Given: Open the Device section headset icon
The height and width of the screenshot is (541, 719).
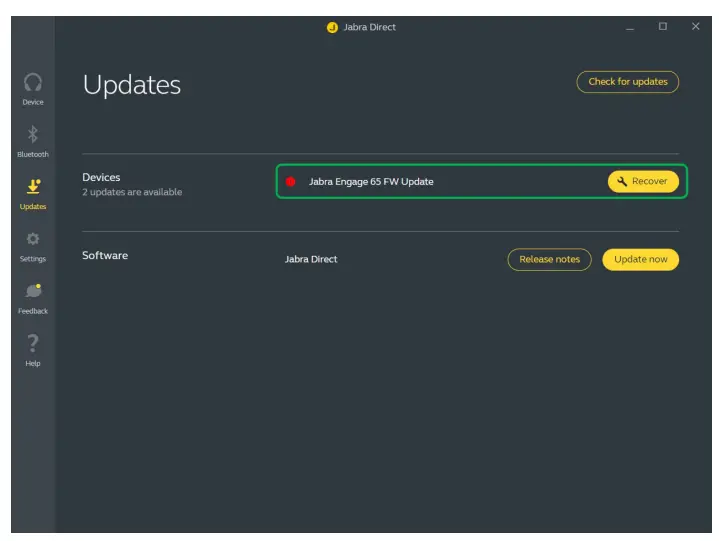Looking at the screenshot, I should (33, 83).
